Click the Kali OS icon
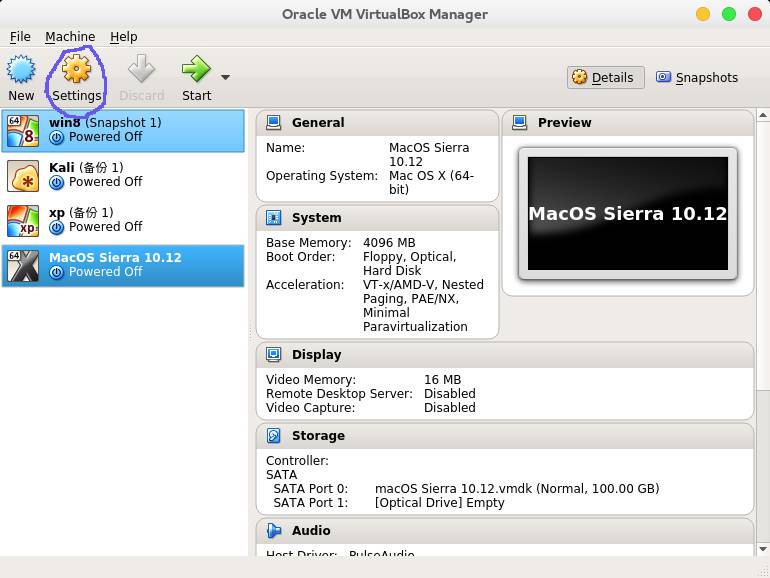Viewport: 770px width, 578px height. 23,176
